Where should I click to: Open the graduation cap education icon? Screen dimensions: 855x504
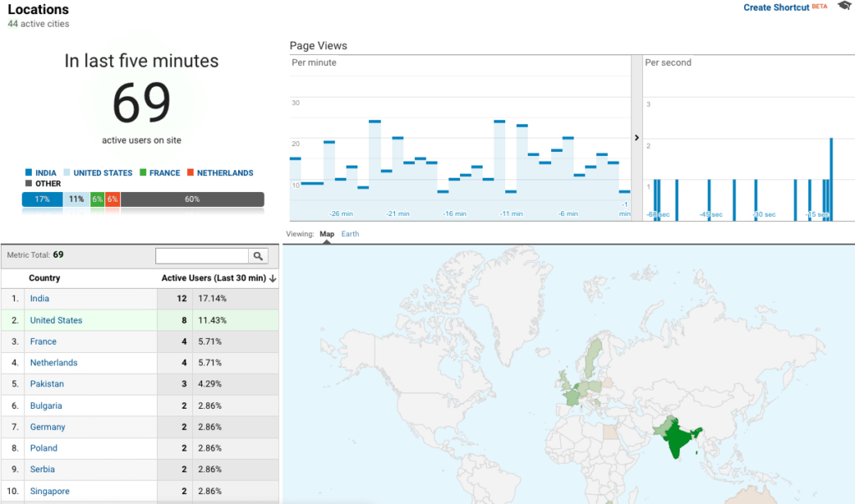click(845, 6)
